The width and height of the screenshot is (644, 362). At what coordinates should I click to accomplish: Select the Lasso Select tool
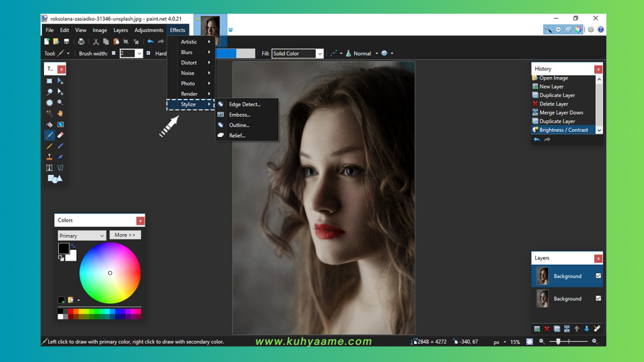pyautogui.click(x=49, y=92)
